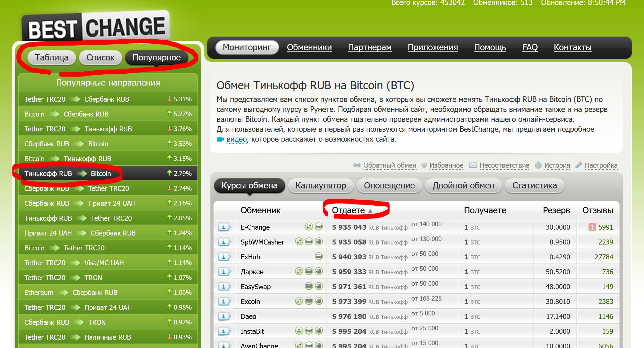This screenshot has height=348, width=644.
Task: Click the hand icon in EasySwap row
Action: [x=319, y=286]
